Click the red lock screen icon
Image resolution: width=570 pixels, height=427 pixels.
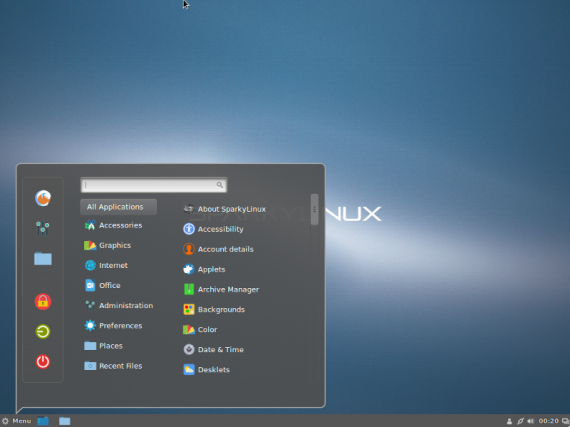(43, 301)
